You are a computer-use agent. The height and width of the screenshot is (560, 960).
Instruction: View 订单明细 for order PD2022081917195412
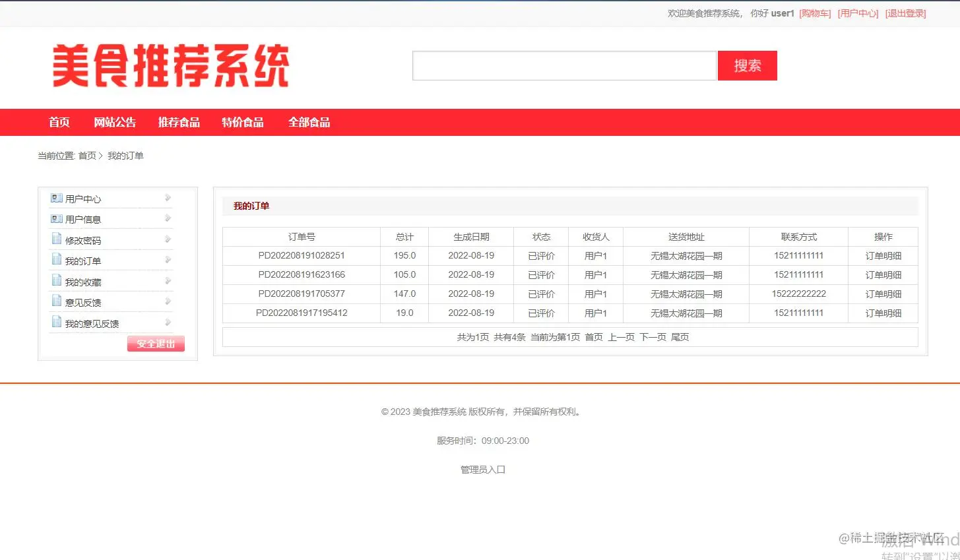tap(883, 313)
